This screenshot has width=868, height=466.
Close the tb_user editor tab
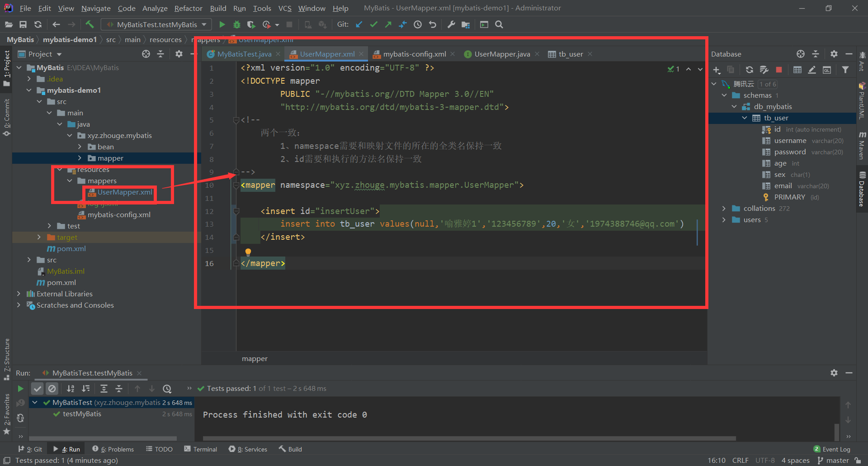pos(590,54)
